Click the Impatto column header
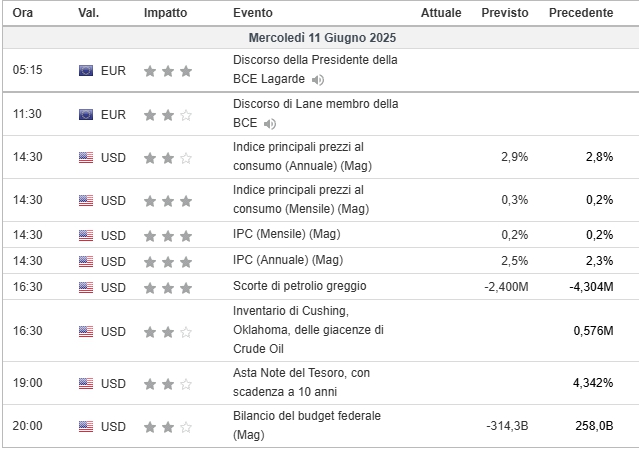Screen dimensions: 639x450 [x=165, y=13]
